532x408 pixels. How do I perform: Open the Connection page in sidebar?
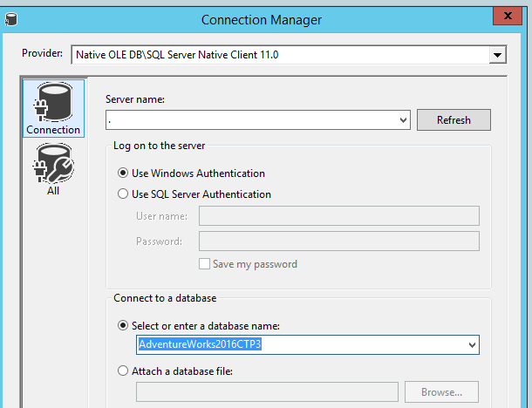click(53, 109)
